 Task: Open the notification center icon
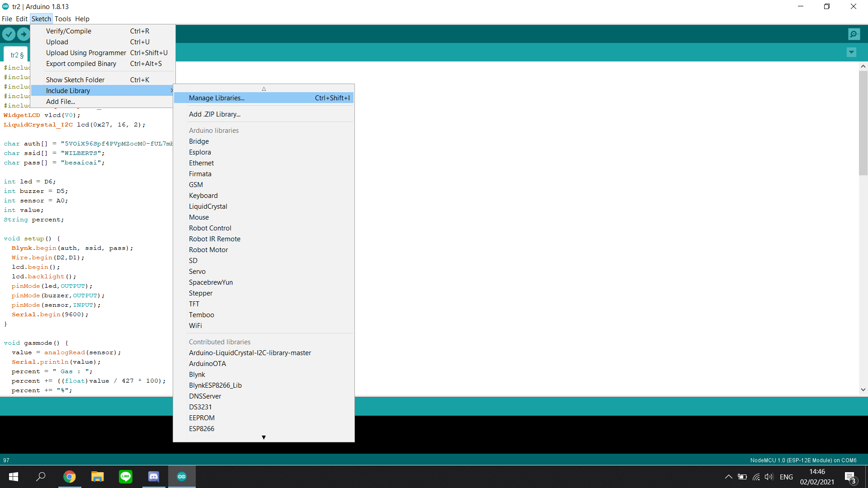(850, 477)
